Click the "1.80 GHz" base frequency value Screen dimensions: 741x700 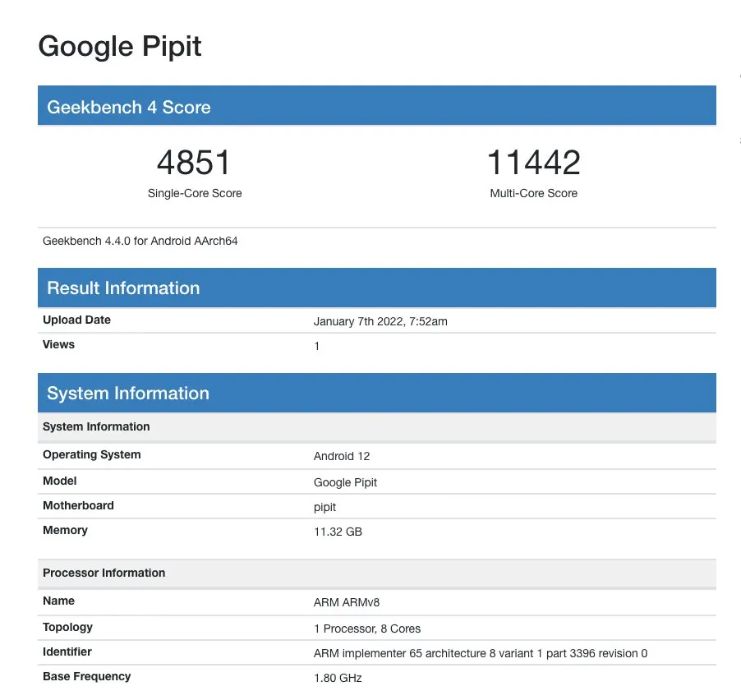338,678
